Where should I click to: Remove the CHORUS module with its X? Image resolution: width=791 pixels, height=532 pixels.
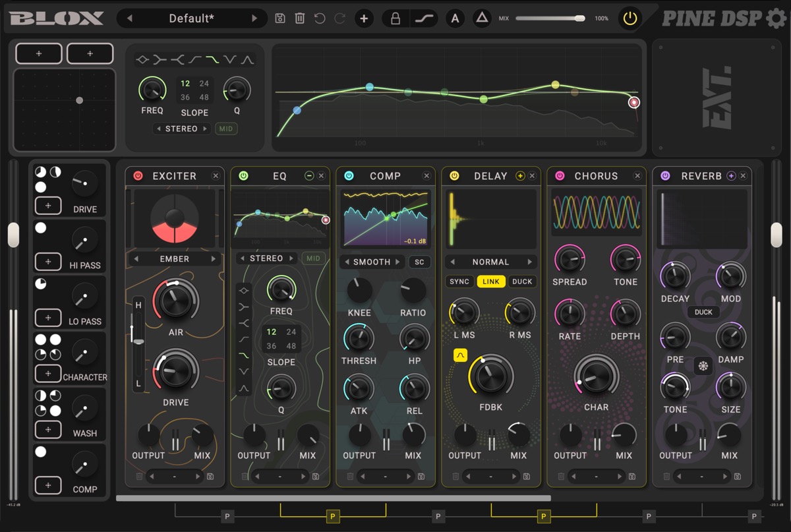637,176
